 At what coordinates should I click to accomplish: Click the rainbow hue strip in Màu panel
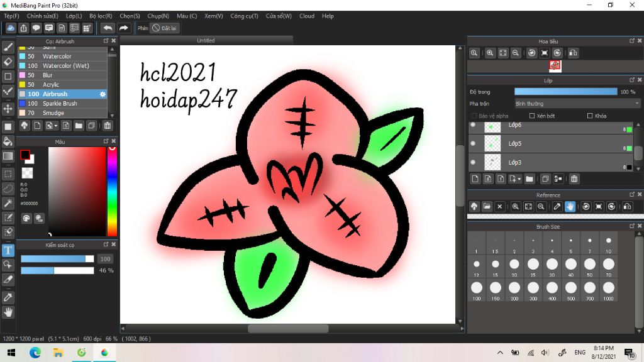112,191
